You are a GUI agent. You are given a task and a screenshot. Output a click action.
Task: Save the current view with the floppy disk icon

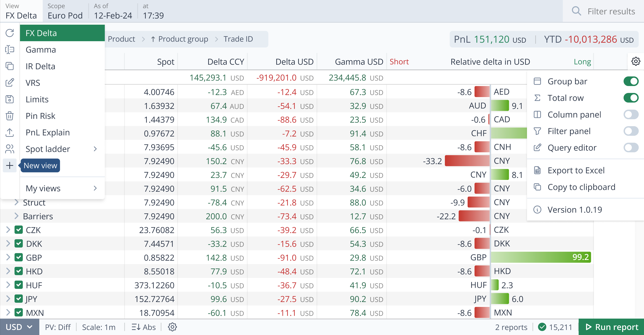click(x=9, y=99)
